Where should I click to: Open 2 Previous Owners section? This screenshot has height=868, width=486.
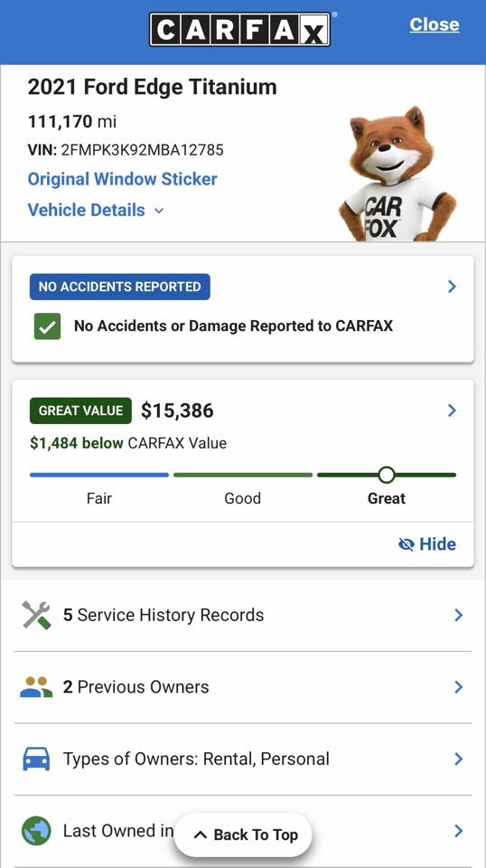pyautogui.click(x=243, y=687)
